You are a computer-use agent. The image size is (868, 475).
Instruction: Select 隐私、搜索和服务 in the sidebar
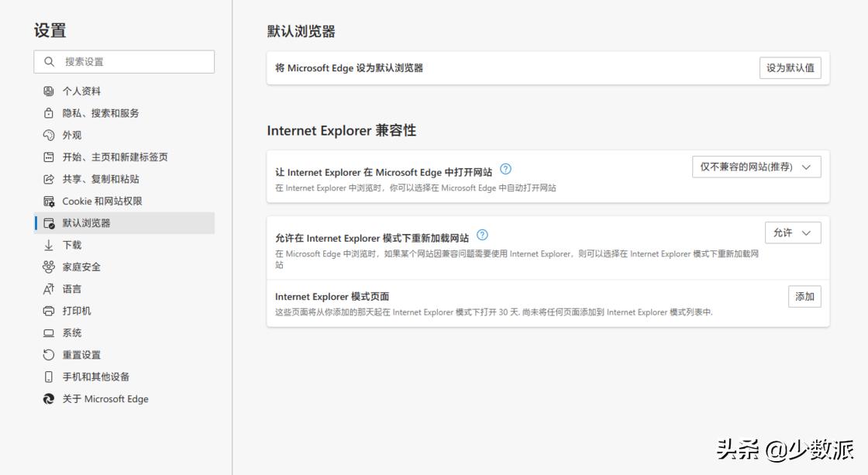click(101, 112)
